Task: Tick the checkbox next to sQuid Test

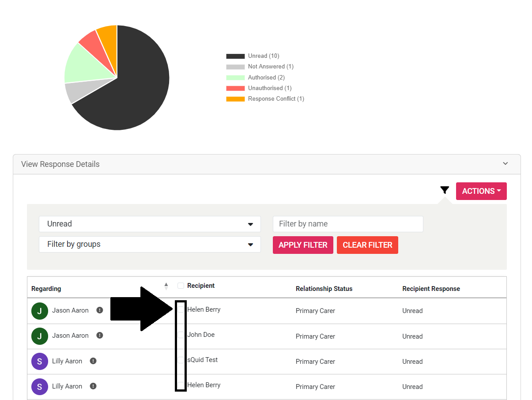Action: click(181, 360)
